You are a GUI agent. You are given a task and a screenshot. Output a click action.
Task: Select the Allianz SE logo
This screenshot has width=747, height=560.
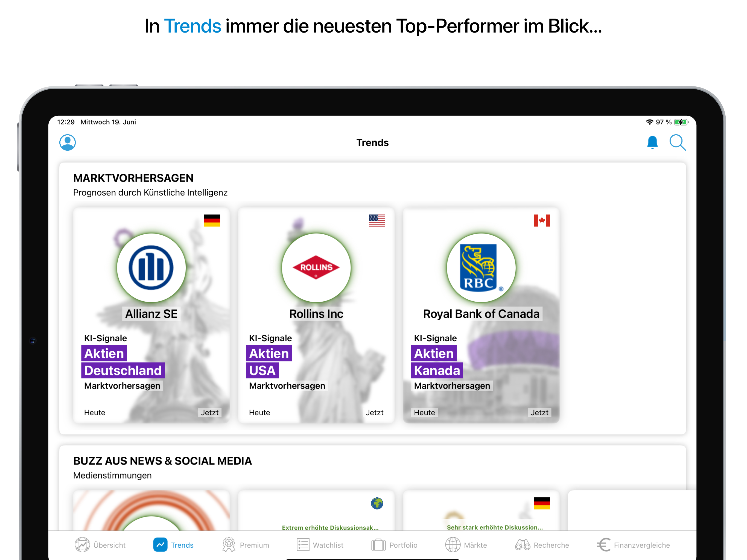click(x=151, y=267)
